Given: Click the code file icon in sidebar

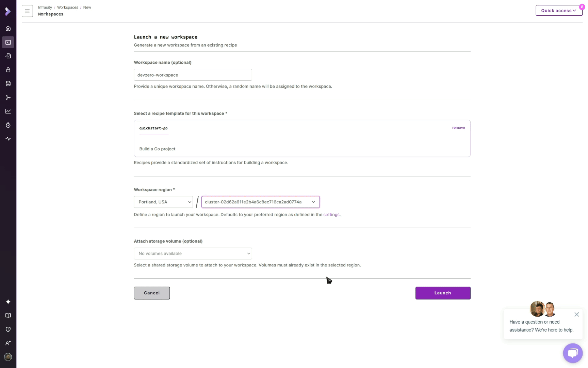Looking at the screenshot, I should [8, 56].
